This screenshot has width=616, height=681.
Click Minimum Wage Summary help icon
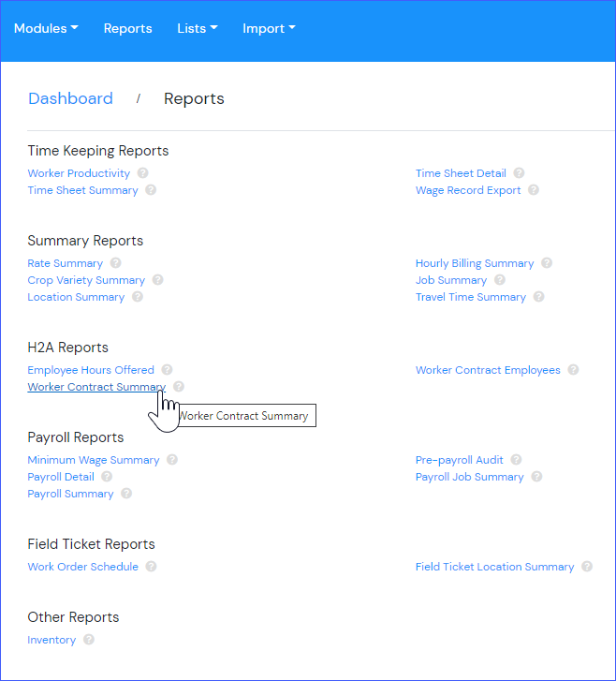172,460
